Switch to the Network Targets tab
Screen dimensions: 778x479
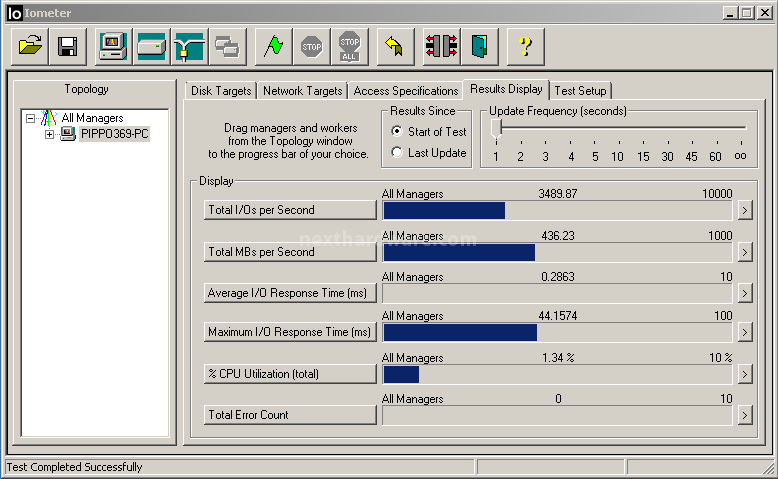pos(303,91)
